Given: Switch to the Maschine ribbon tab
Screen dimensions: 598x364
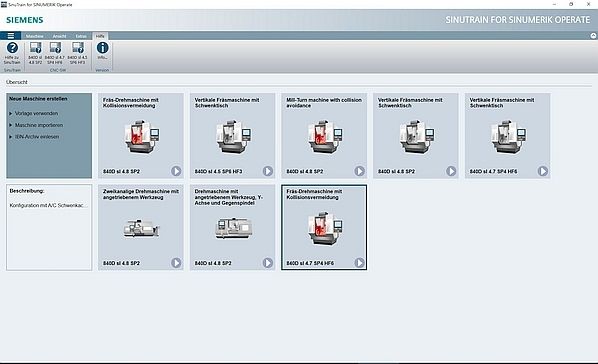Looking at the screenshot, I should (34, 36).
